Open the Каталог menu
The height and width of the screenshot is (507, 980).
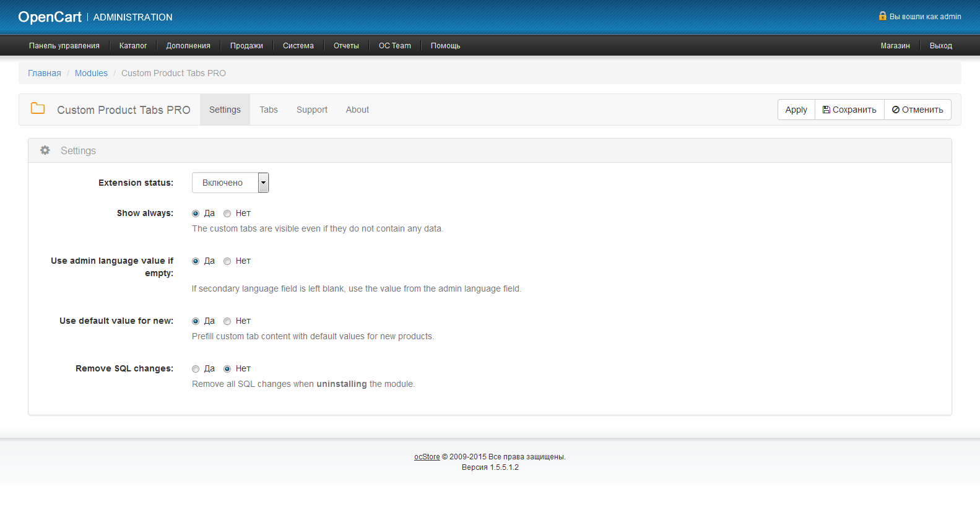point(133,46)
